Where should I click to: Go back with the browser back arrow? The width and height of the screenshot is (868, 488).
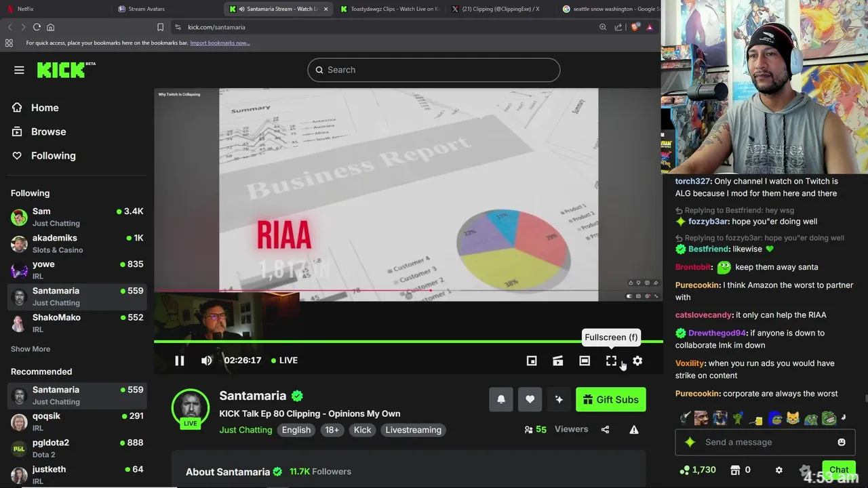(9, 27)
